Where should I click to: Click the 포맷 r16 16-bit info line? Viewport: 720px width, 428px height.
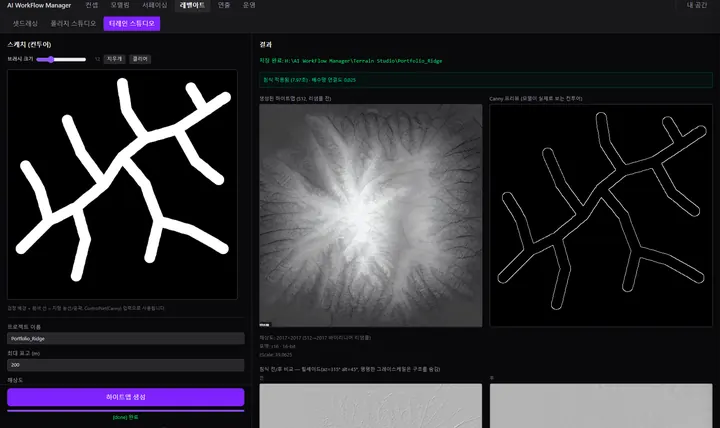pyautogui.click(x=277, y=346)
